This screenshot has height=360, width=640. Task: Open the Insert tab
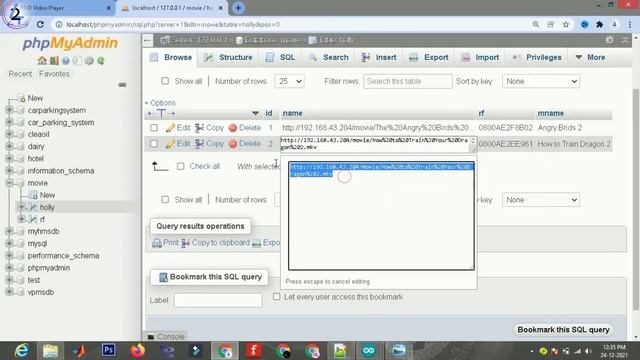(x=379, y=58)
